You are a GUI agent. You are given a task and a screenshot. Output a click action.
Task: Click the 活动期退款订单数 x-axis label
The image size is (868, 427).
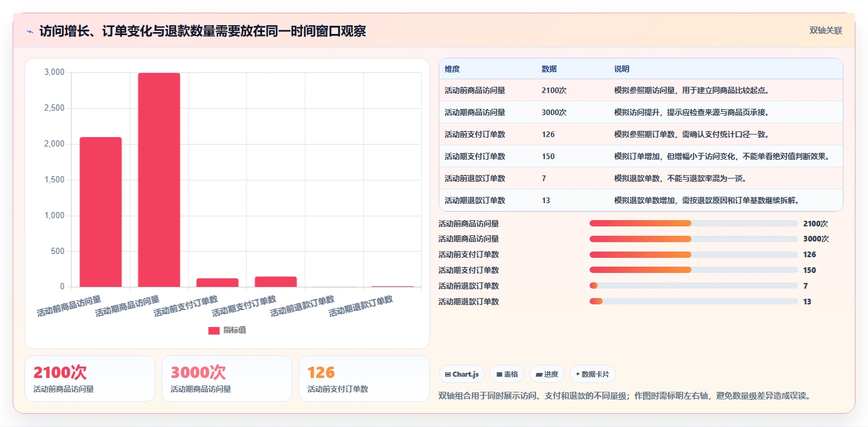coord(361,306)
